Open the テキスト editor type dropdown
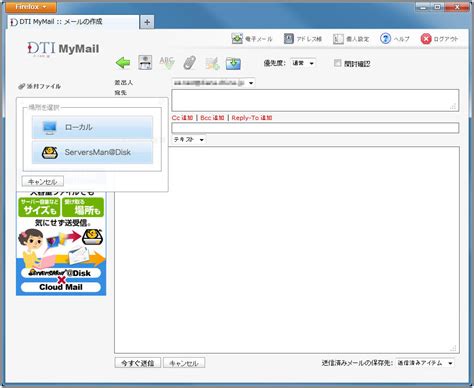The width and height of the screenshot is (474, 388). (x=189, y=139)
